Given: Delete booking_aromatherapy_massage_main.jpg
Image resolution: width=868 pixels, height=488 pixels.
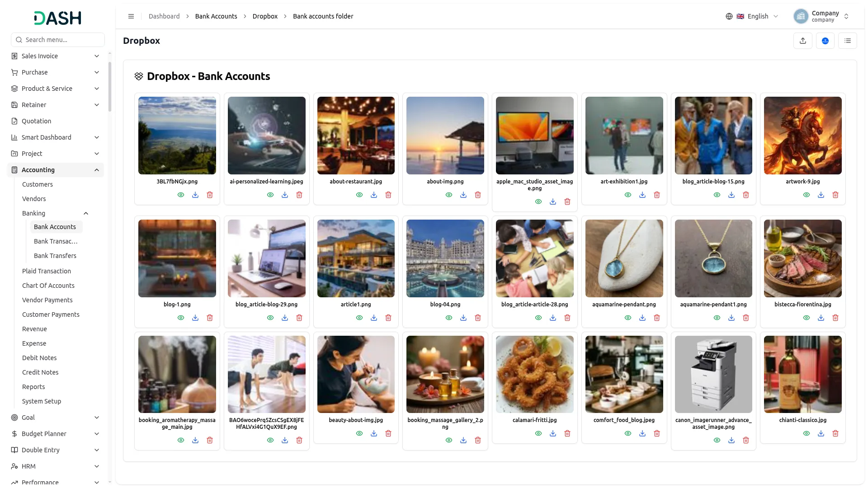Looking at the screenshot, I should (x=210, y=440).
